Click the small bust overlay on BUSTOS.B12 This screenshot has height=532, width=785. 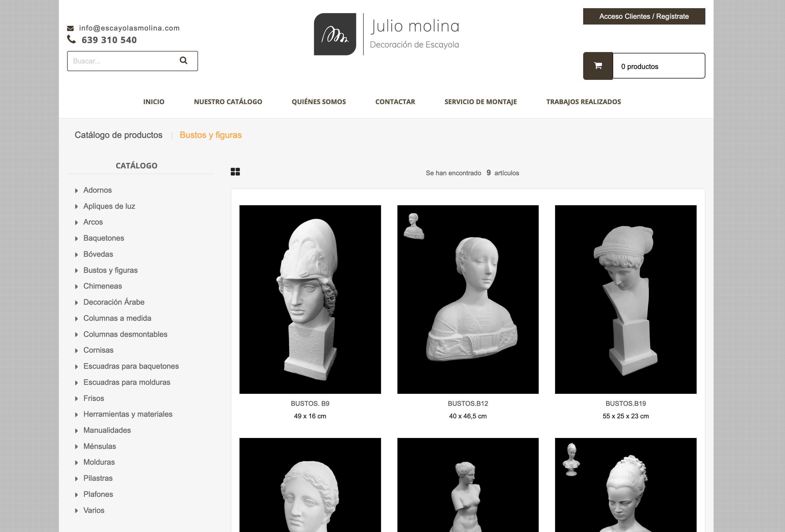(414, 226)
